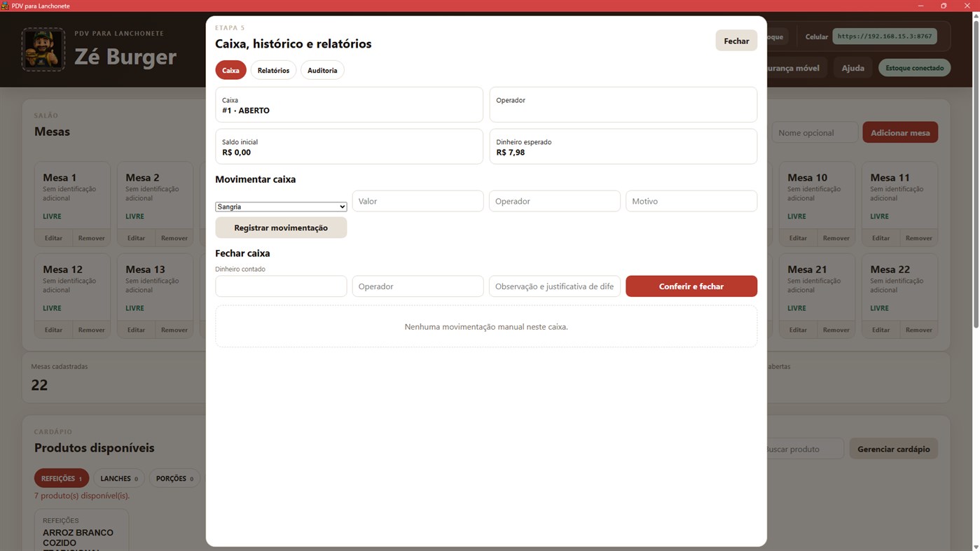Viewport: 980px width, 551px height.
Task: Select the PORÇÕES category chip
Action: pyautogui.click(x=174, y=478)
